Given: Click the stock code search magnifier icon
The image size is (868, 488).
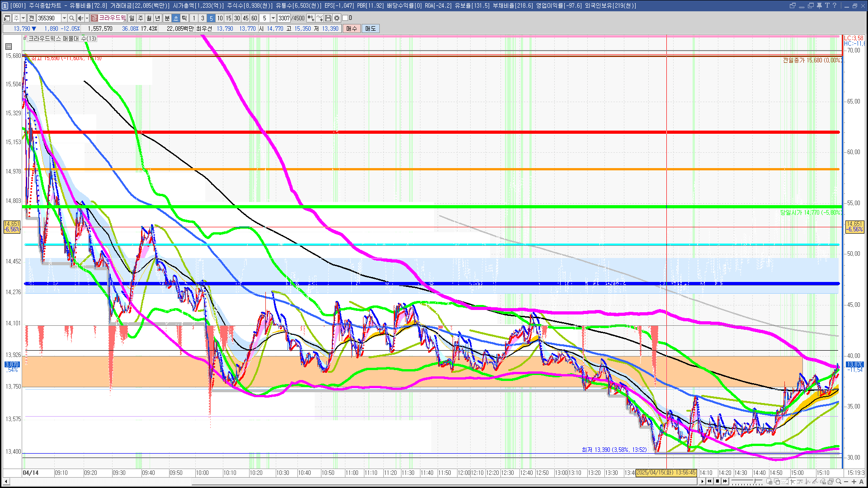Looking at the screenshot, I should pos(71,18).
